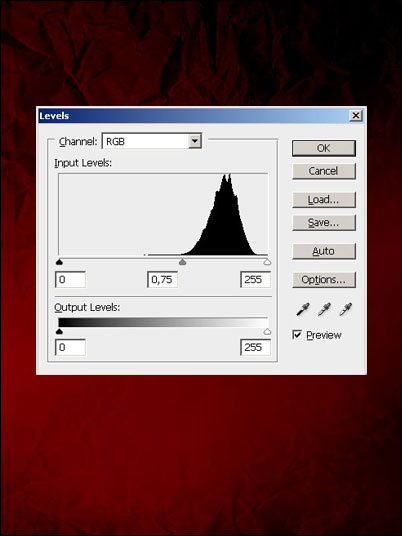Open the Options... dialog
402x536 pixels.
tap(324, 280)
